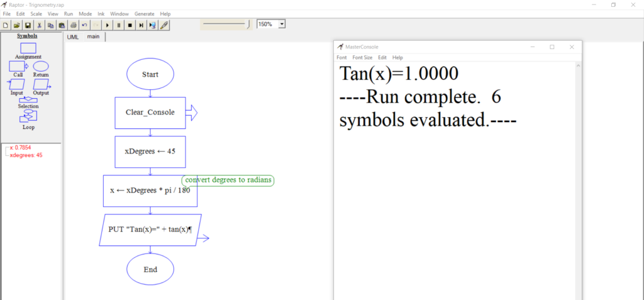Switch to the UML tab
The width and height of the screenshot is (644, 300).
pos(73,36)
